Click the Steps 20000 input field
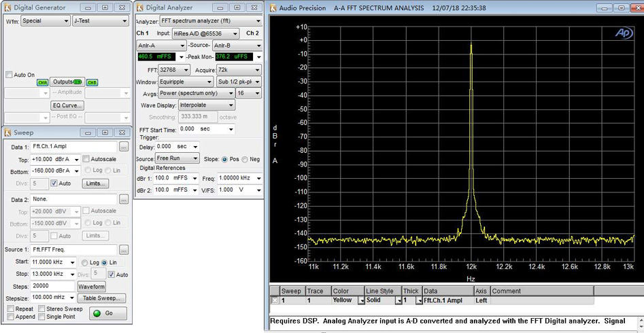 pos(52,286)
